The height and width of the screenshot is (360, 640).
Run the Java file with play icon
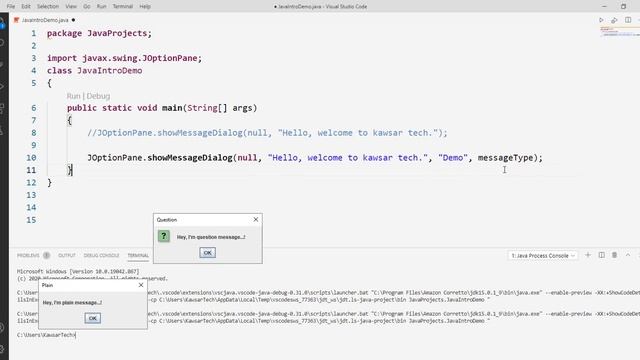tap(601, 20)
